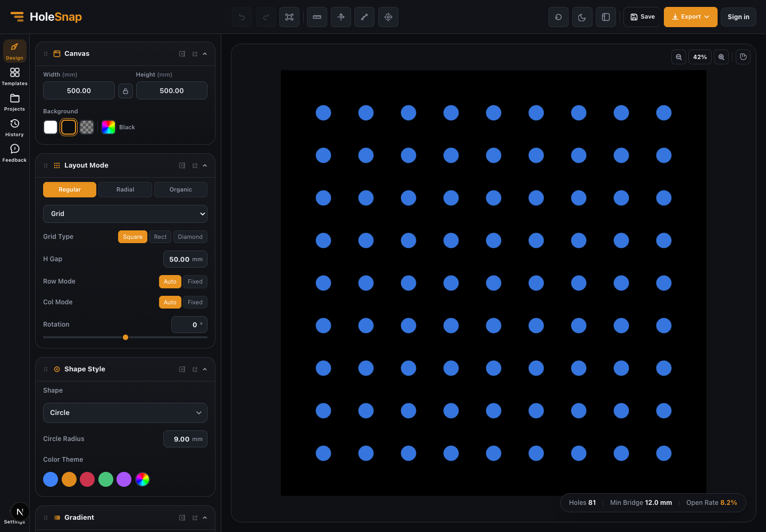The height and width of the screenshot is (532, 766).
Task: Collapse the Shape Style panel
Action: (205, 369)
